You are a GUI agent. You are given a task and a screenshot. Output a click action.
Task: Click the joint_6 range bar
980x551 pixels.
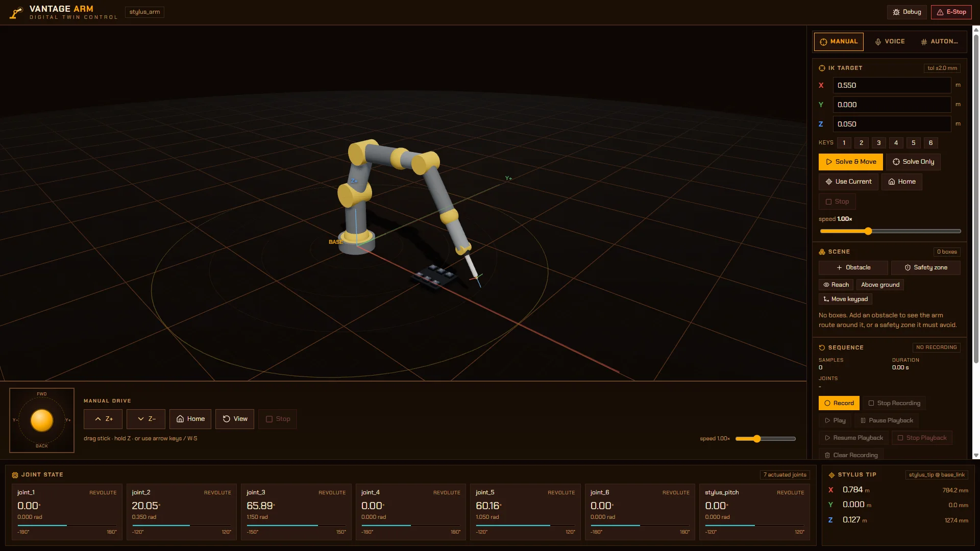(640, 525)
